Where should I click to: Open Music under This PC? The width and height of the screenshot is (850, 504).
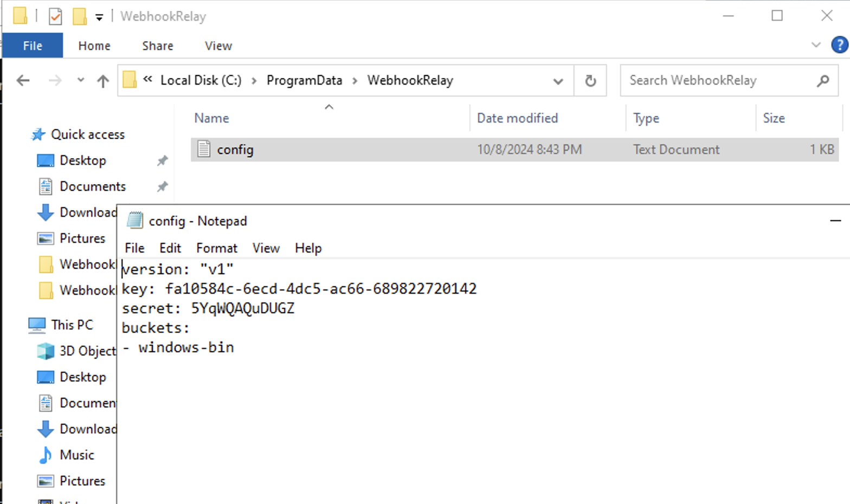[77, 455]
